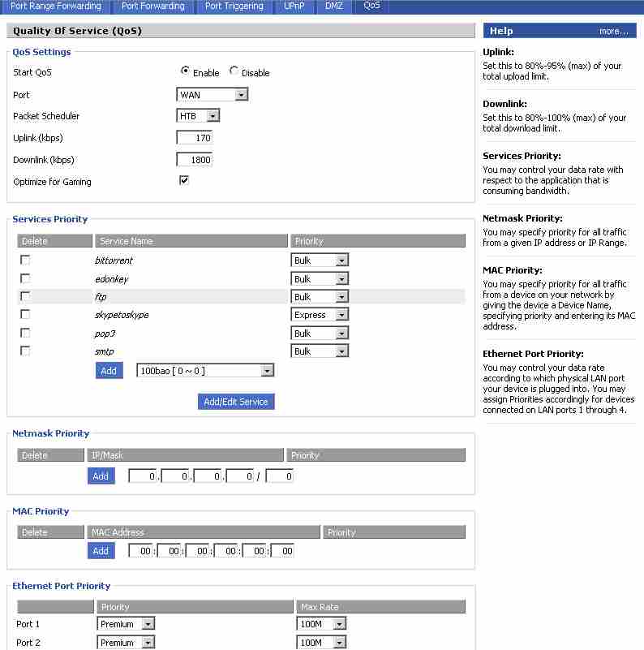Click fourth IP octet field in Netmask
The image size is (644, 650).
(x=239, y=476)
